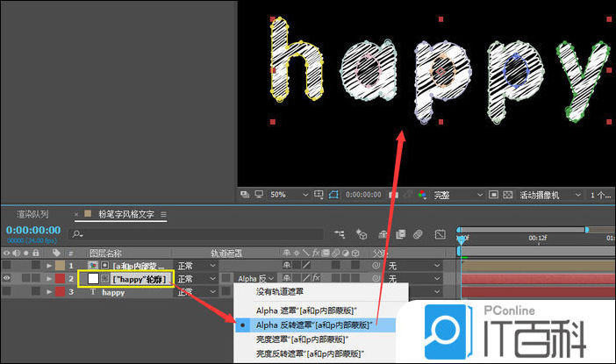Enable motion blur icon in timeline
The width and height of the screenshot is (616, 364).
coord(418,234)
